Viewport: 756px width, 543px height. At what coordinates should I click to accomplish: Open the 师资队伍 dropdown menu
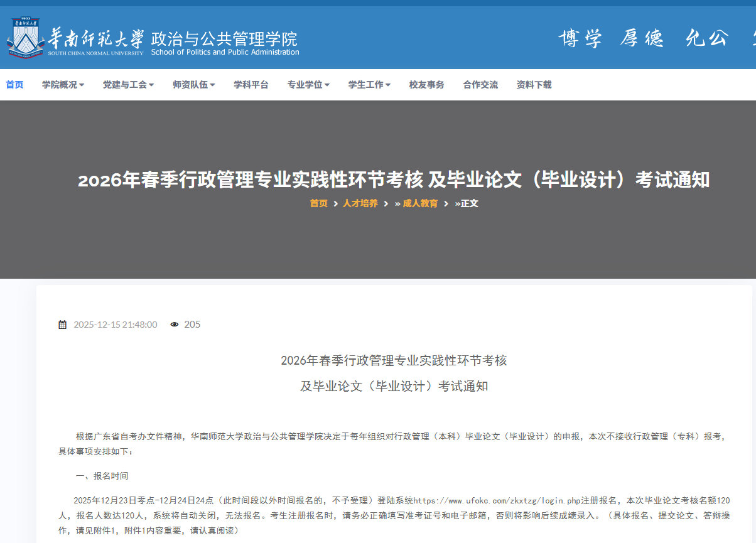pos(193,85)
